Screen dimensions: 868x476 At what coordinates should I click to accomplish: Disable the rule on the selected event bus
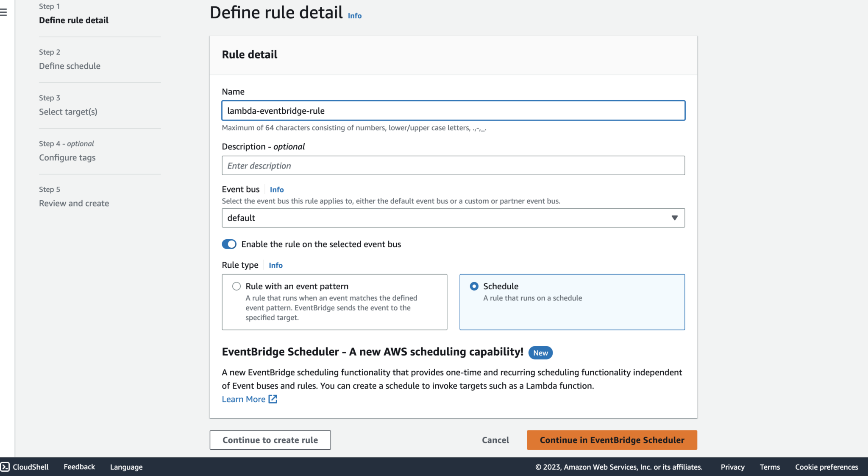(x=229, y=244)
